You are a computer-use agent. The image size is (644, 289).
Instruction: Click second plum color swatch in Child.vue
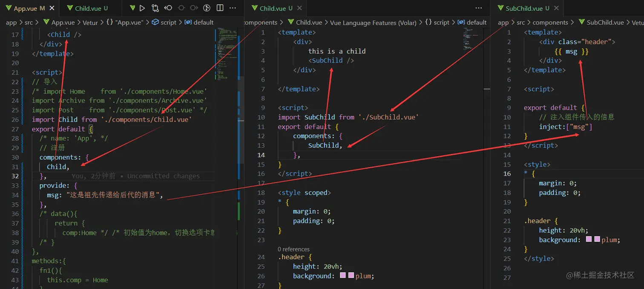(x=351, y=276)
